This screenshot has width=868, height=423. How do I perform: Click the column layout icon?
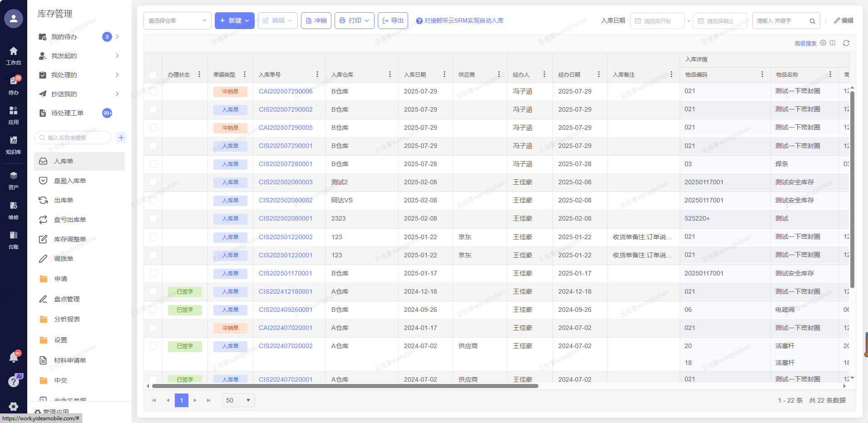[x=833, y=43]
